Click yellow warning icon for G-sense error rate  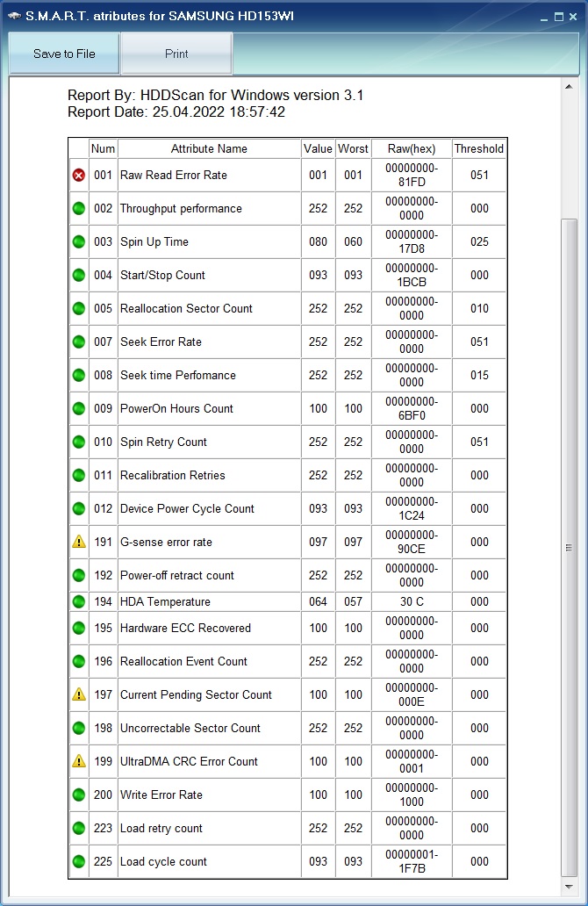pos(79,542)
